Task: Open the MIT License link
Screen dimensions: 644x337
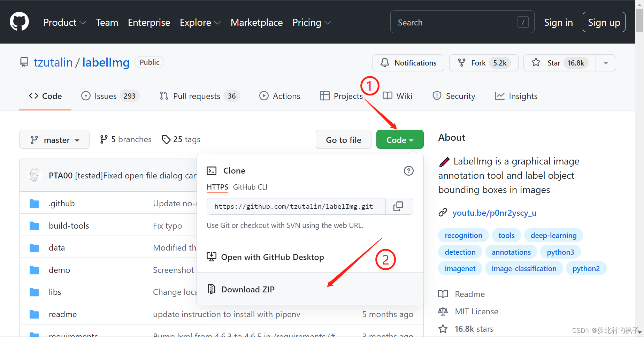Action: pos(468,312)
